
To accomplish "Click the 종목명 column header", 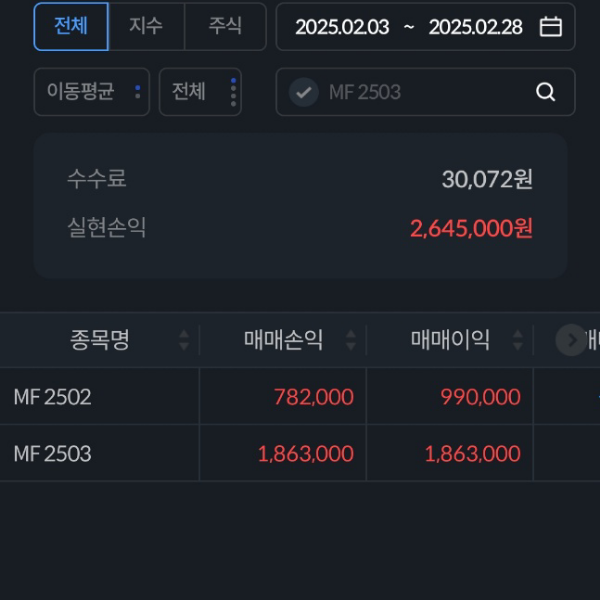I will (100, 341).
